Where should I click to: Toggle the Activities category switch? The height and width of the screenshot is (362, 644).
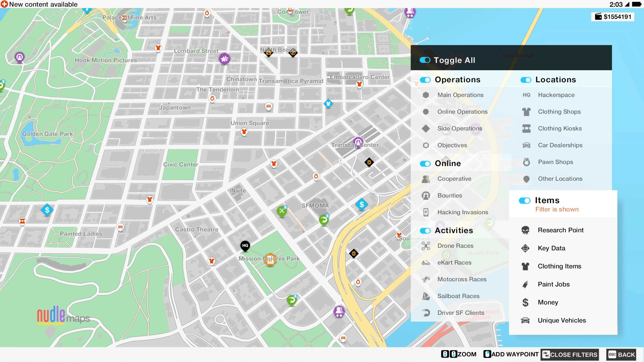[425, 230]
